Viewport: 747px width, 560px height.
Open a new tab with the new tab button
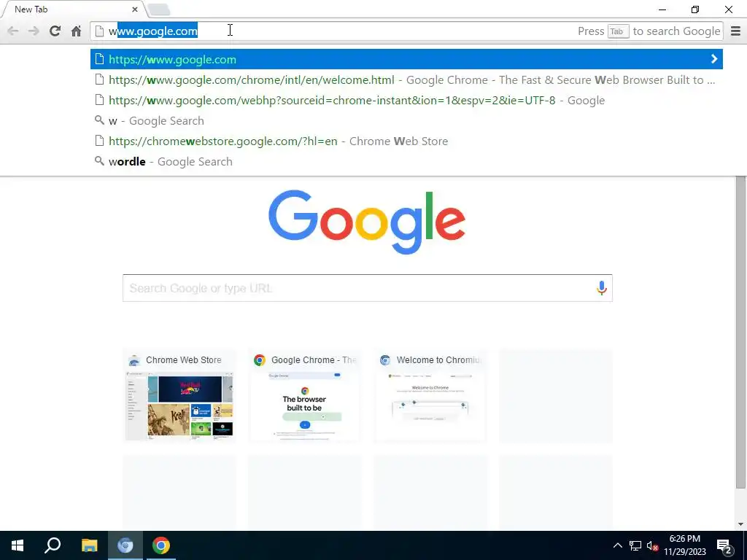point(158,9)
